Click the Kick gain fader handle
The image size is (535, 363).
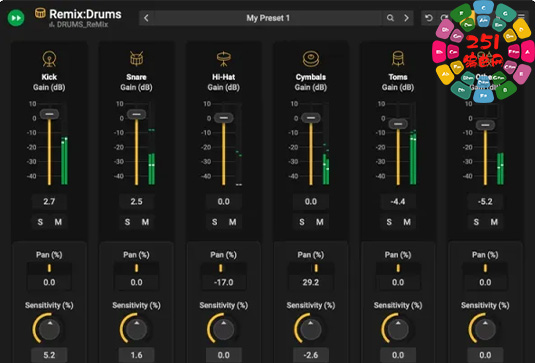pos(49,114)
